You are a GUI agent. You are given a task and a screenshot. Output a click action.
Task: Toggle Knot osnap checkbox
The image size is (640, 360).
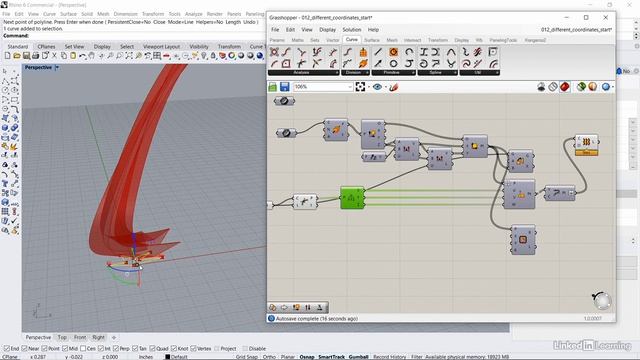click(x=174, y=349)
